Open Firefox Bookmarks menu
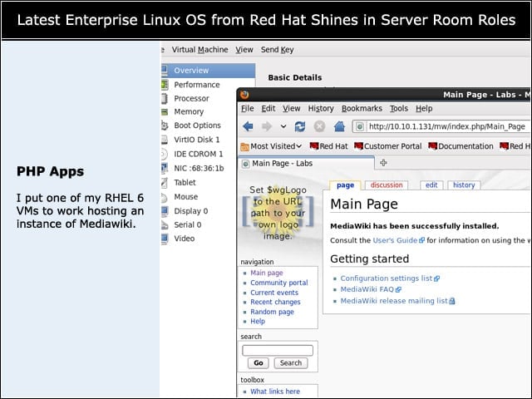 tap(362, 109)
